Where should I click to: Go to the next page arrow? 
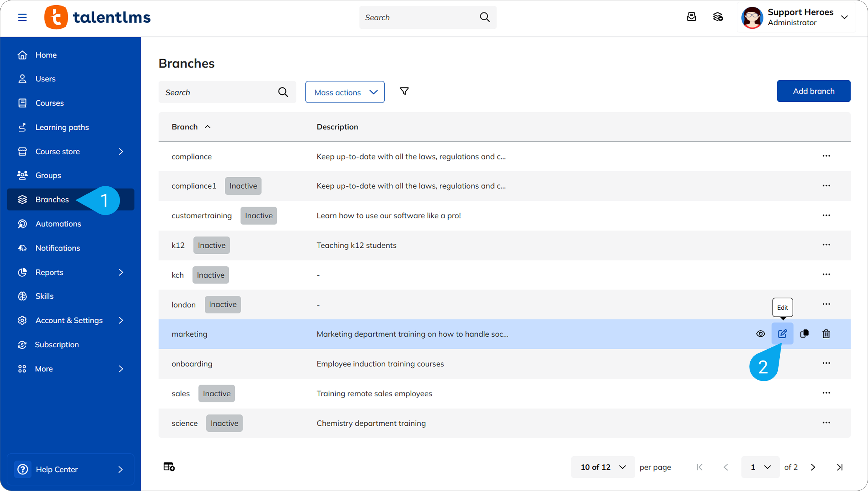click(813, 467)
